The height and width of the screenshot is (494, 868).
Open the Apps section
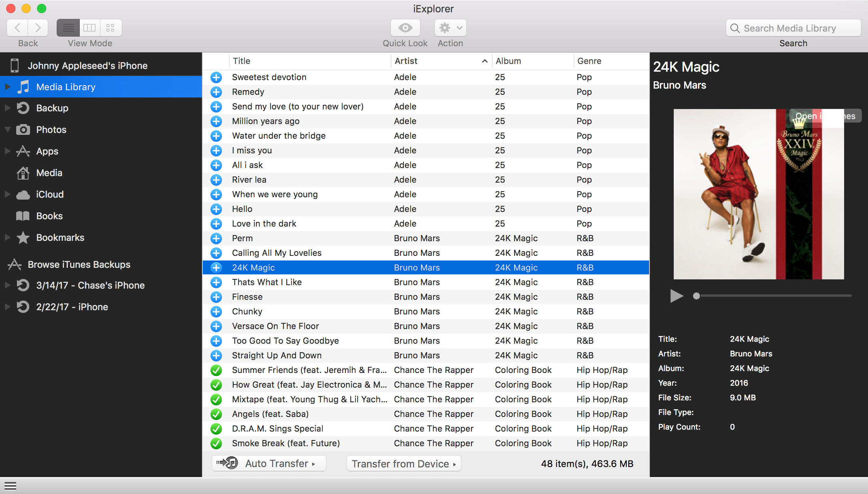(x=47, y=151)
